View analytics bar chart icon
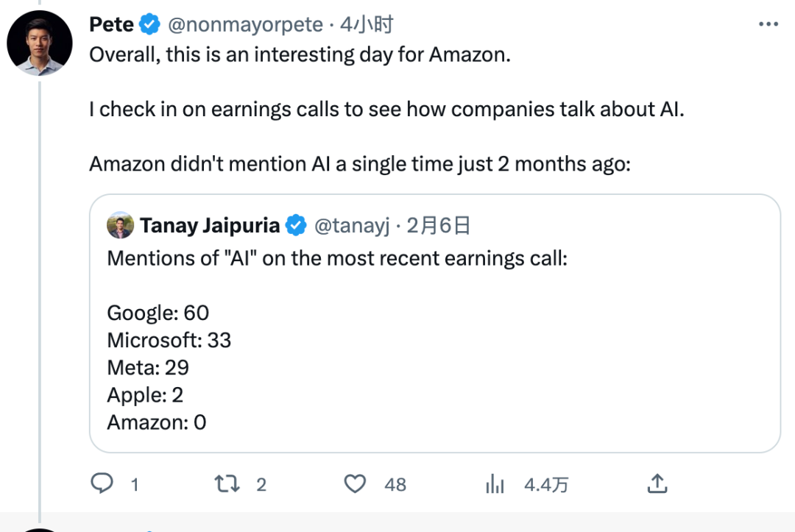795x532 pixels. coord(494,483)
